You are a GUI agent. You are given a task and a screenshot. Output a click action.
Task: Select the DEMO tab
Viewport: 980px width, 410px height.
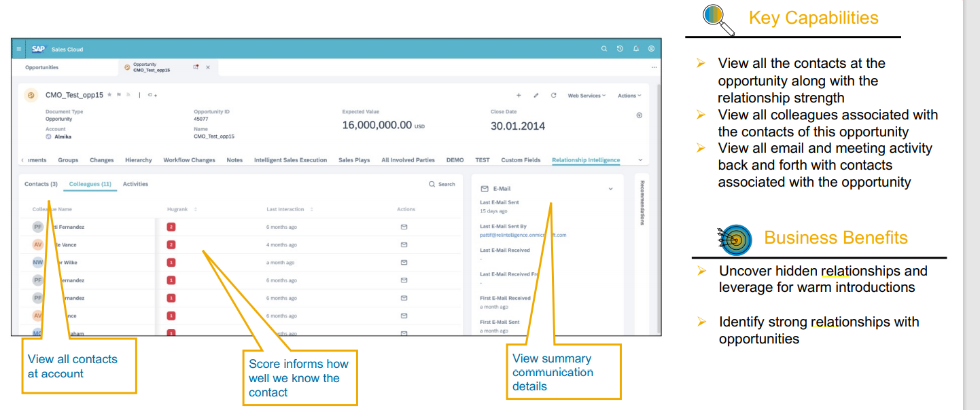tap(455, 160)
